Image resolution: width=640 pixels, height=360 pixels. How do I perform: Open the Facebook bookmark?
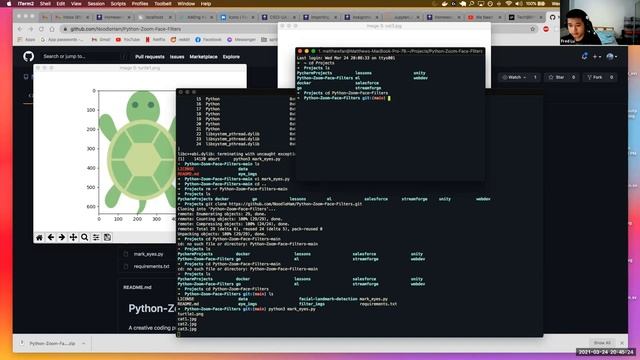(x=208, y=40)
